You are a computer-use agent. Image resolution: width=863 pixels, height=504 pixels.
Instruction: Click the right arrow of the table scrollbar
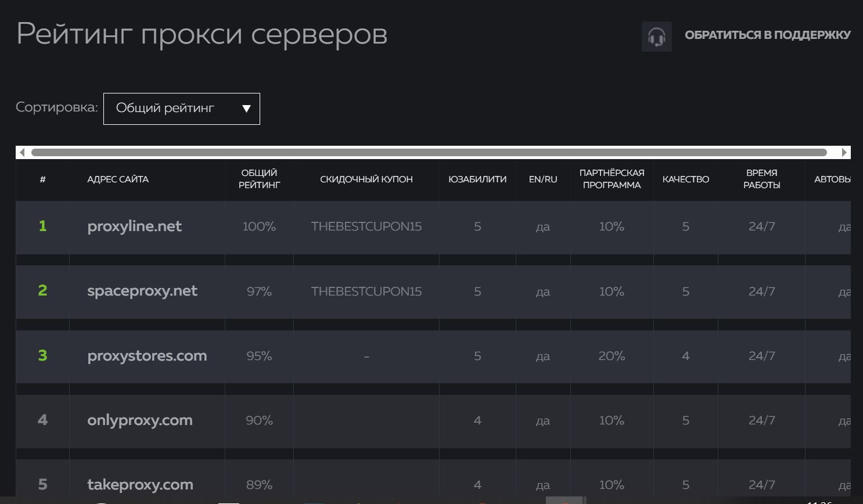click(844, 153)
